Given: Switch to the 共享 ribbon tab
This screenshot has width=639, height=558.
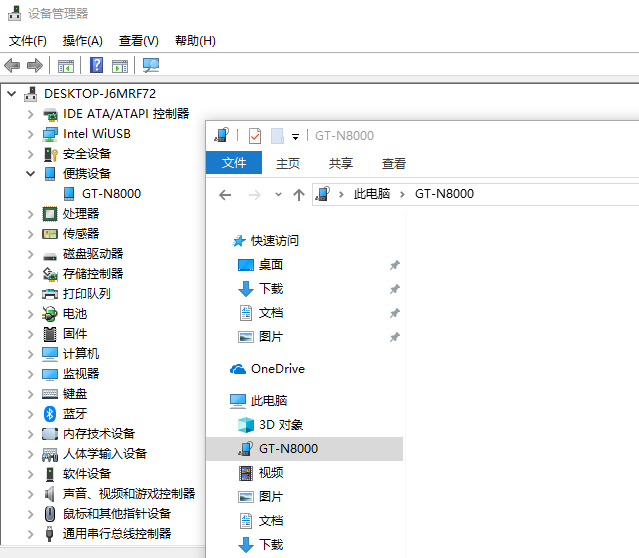Looking at the screenshot, I should click(340, 164).
